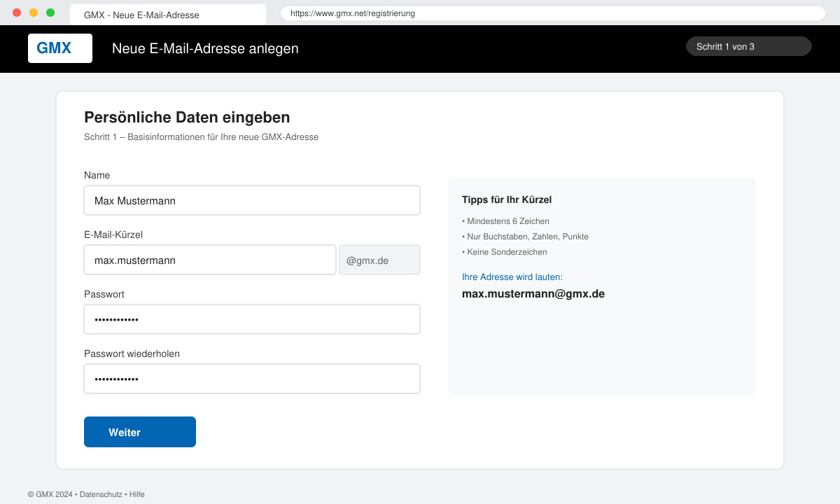The height and width of the screenshot is (504, 840).
Task: Click the '© GMX 2024' footer text
Action: click(x=50, y=494)
